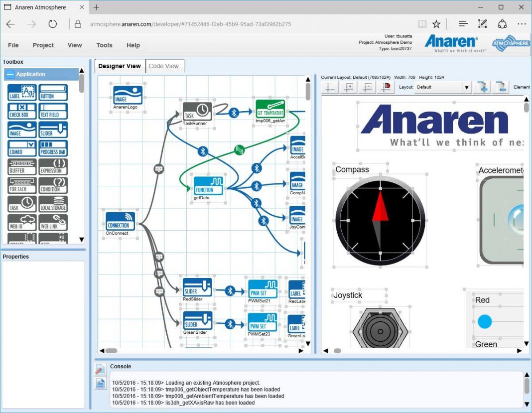The image size is (532, 413).
Task: Collapse the Application toolbox section
Action: [x=10, y=74]
